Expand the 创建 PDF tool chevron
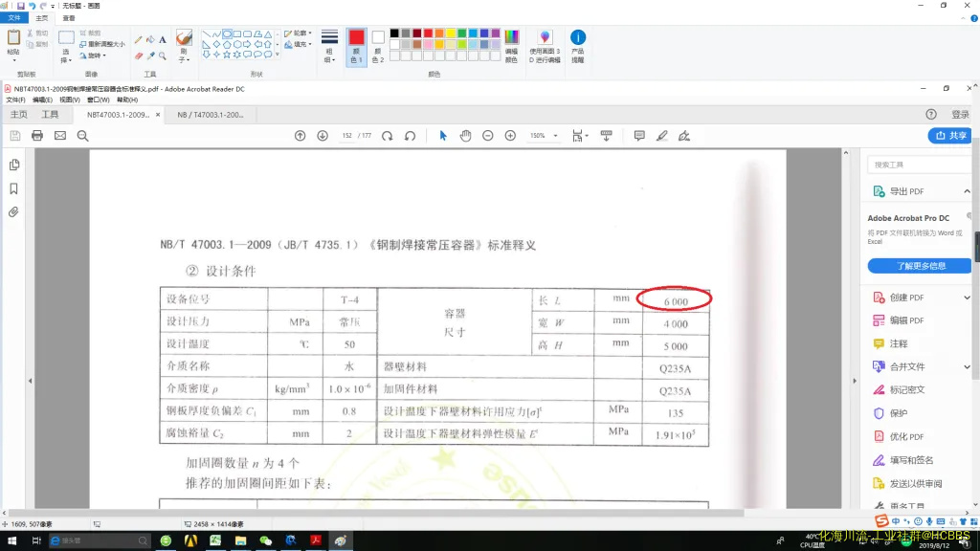 [x=967, y=298]
